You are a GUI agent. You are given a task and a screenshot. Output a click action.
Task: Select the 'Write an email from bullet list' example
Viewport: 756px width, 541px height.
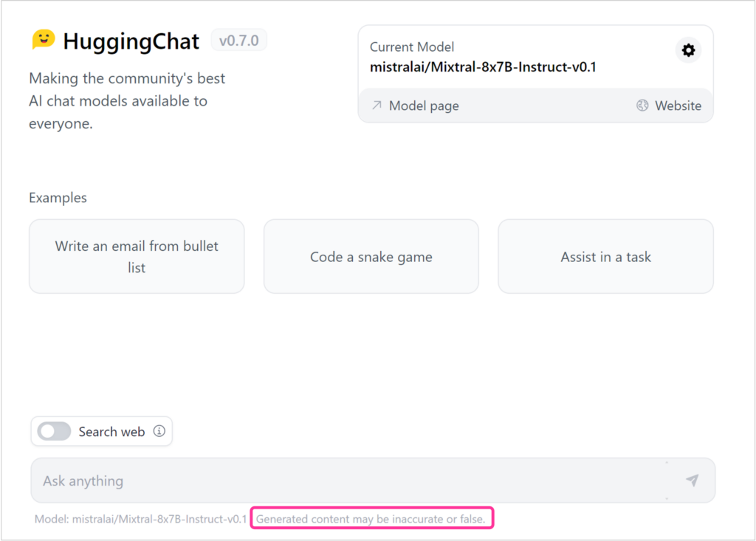136,256
